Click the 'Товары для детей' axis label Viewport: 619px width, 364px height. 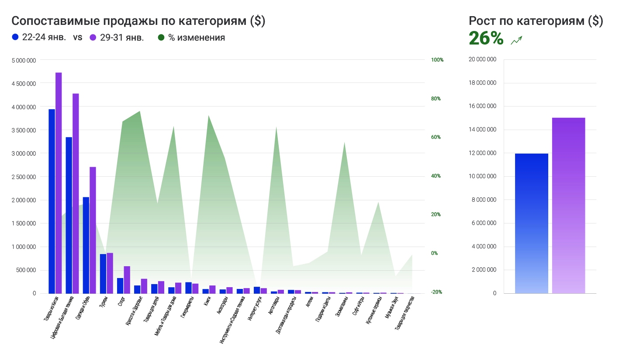tap(152, 310)
